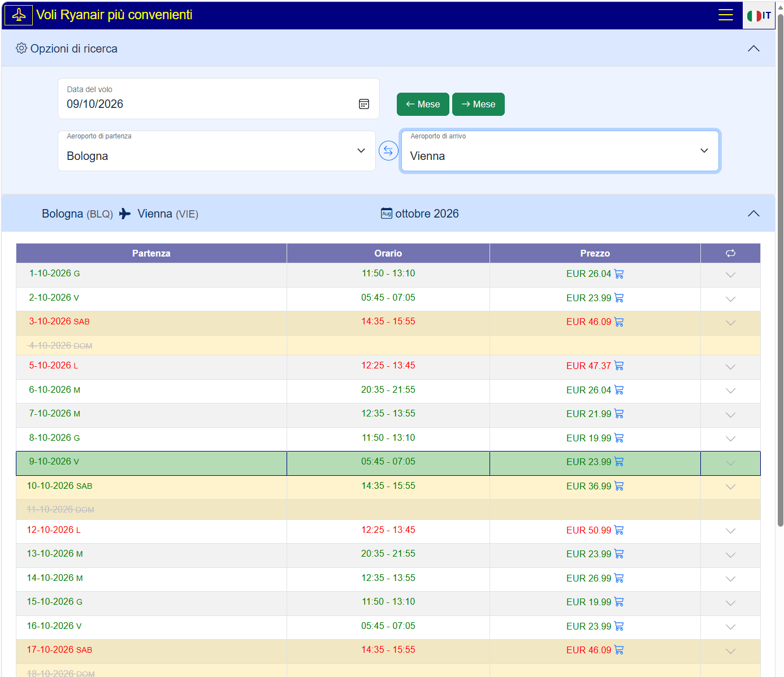The width and height of the screenshot is (784, 677).
Task: Click the Prezzo column header
Action: (595, 253)
